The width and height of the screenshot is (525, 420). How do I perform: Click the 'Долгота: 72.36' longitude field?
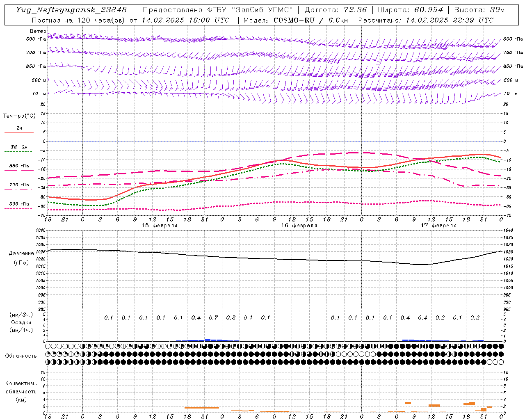coord(336,10)
